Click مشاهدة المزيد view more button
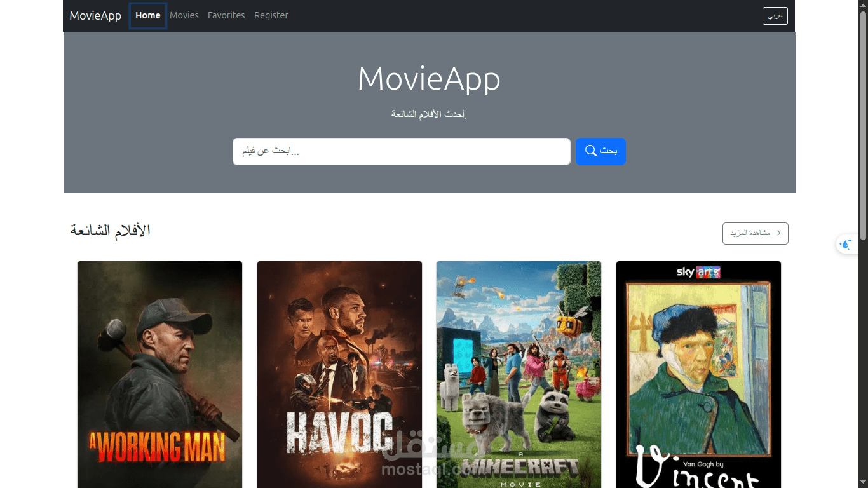The image size is (868, 488). pos(756,233)
